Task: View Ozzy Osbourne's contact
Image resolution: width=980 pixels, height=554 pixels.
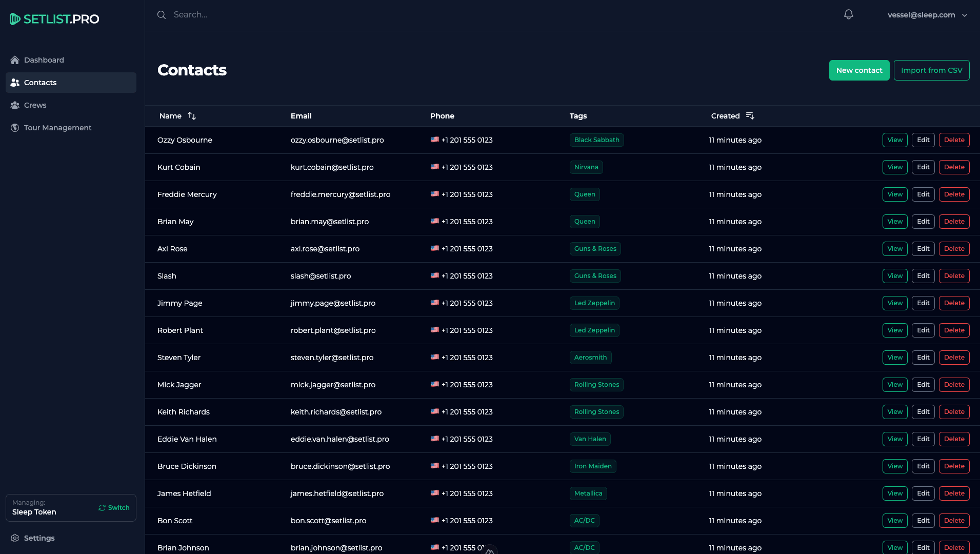Action: [895, 140]
